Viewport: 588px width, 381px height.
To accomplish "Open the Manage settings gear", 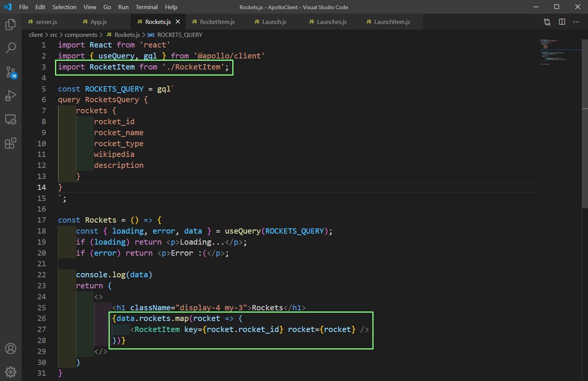I will (11, 372).
